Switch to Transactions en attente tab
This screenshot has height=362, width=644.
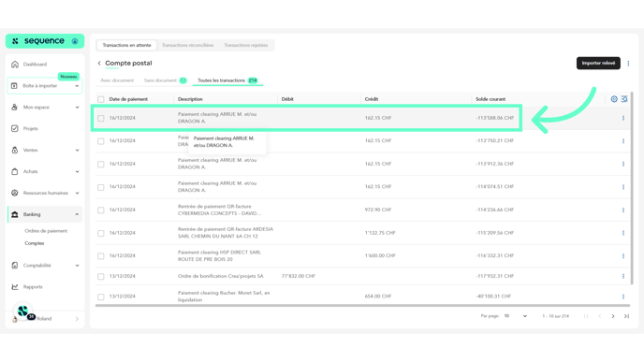pyautogui.click(x=126, y=45)
